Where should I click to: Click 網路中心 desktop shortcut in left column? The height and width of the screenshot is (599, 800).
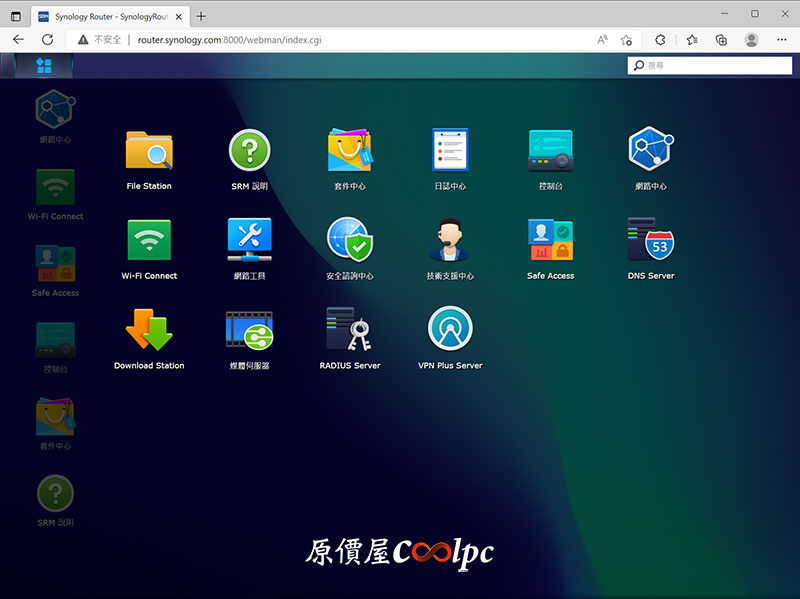pos(56,116)
